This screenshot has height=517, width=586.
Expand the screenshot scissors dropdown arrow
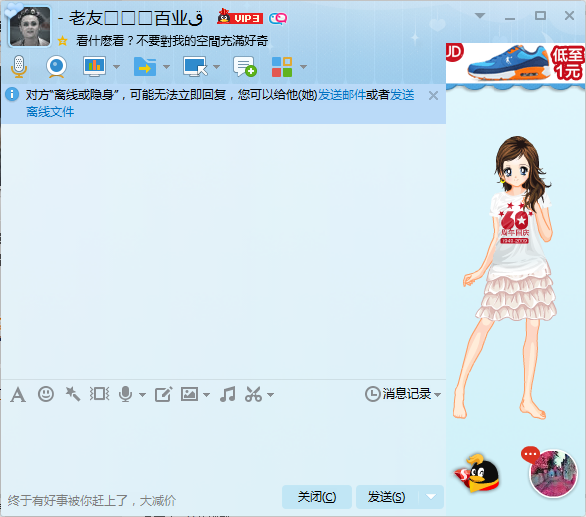pyautogui.click(x=271, y=394)
